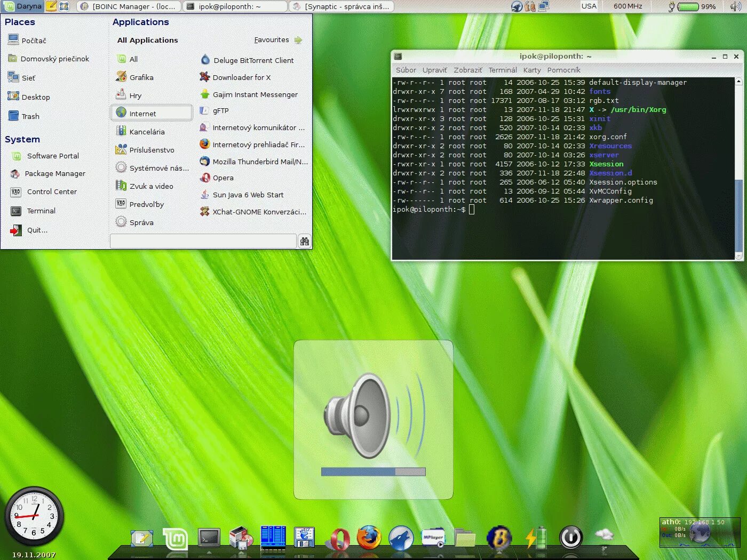Click the wolf tray icon in the top panel
Viewport: 747px width, 560px height.
[x=516, y=6]
